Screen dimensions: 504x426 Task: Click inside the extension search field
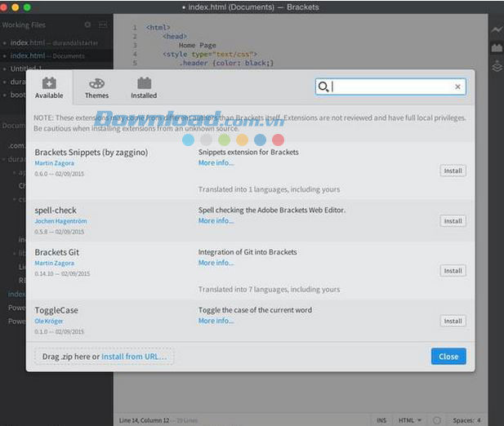[x=390, y=87]
